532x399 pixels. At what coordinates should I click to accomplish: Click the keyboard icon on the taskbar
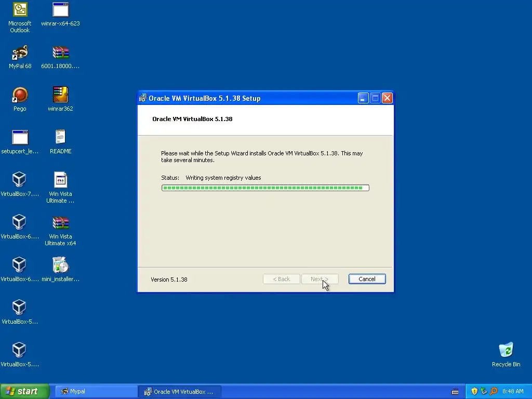(x=455, y=392)
